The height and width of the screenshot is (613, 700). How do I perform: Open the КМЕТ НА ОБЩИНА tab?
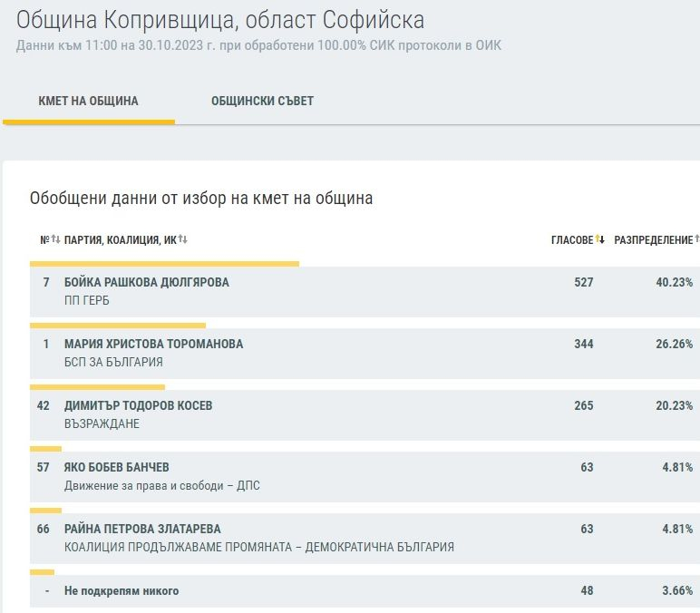tap(88, 101)
